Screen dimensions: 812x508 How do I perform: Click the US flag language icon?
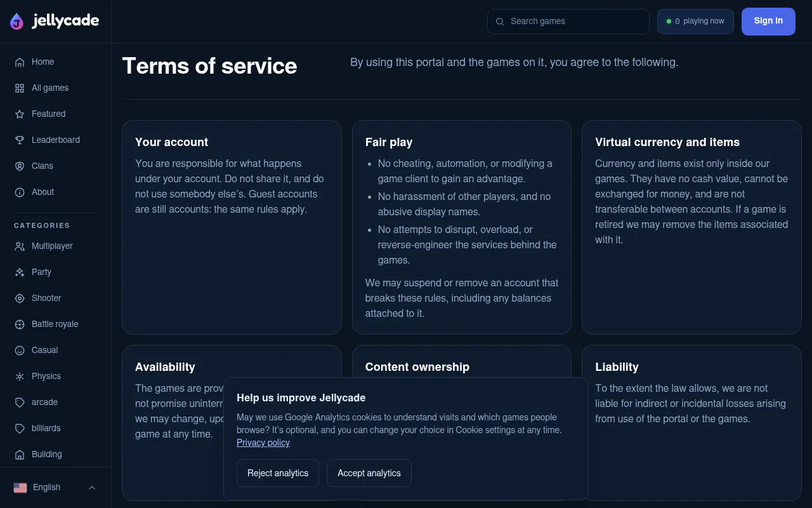[x=20, y=488]
